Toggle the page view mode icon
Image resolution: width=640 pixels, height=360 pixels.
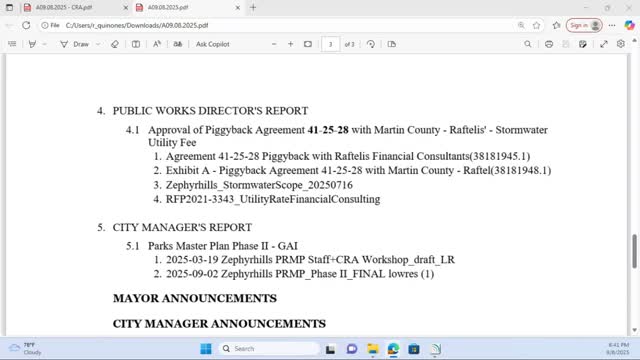coord(391,44)
